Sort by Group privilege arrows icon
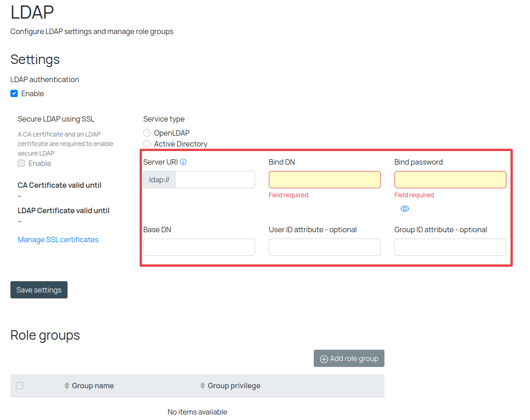530x420 pixels. (x=203, y=386)
